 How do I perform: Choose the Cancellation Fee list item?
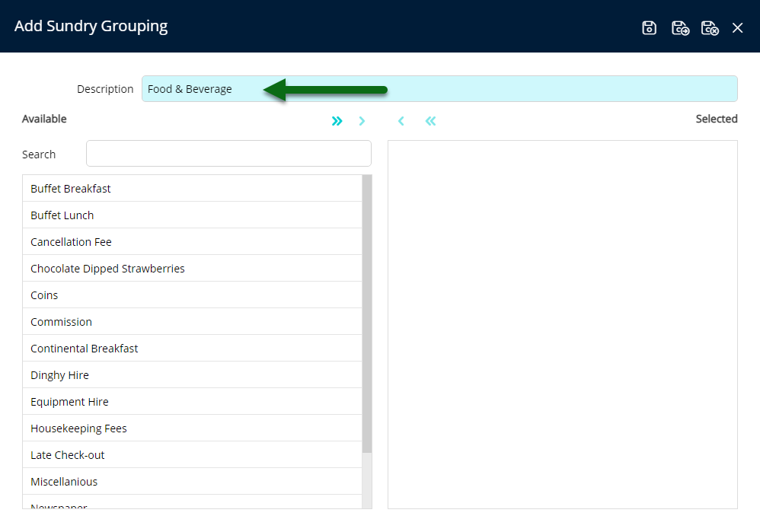click(71, 242)
